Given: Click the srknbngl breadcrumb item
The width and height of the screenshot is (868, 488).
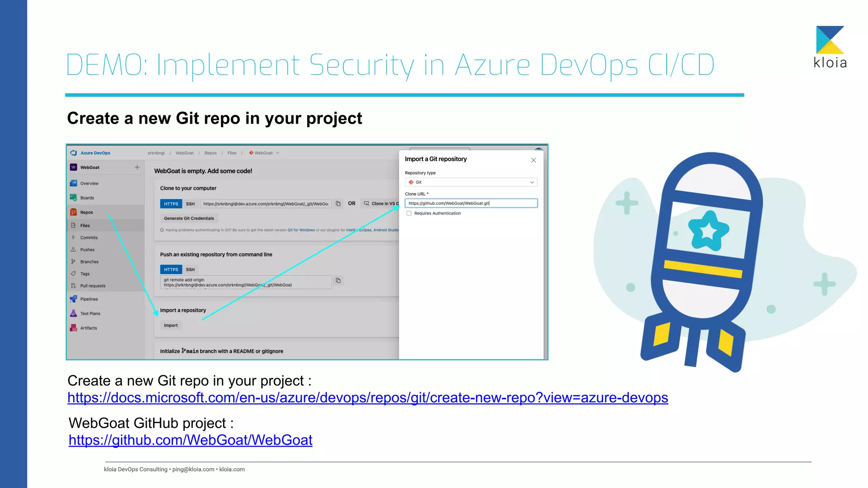Looking at the screenshot, I should pos(156,153).
